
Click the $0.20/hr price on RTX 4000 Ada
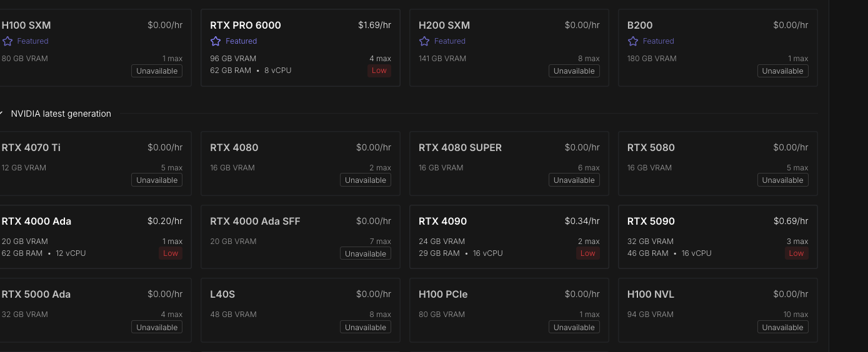165,222
